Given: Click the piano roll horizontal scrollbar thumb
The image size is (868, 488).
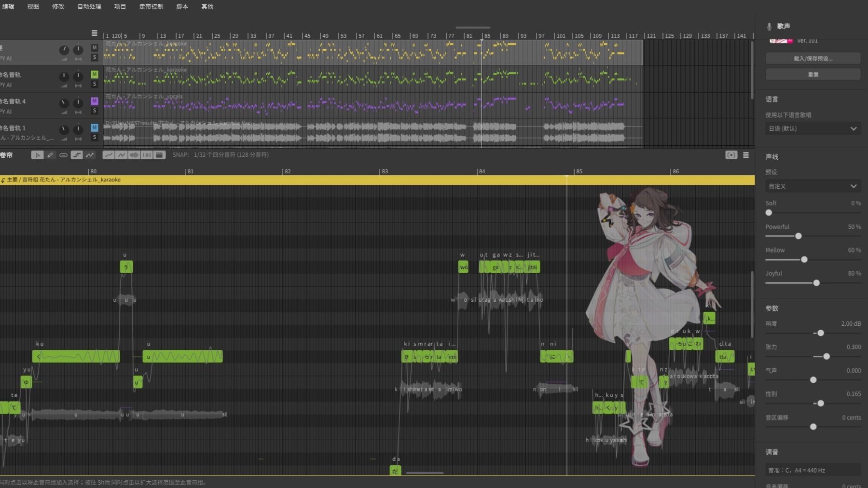Looking at the screenshot, I should point(425,473).
